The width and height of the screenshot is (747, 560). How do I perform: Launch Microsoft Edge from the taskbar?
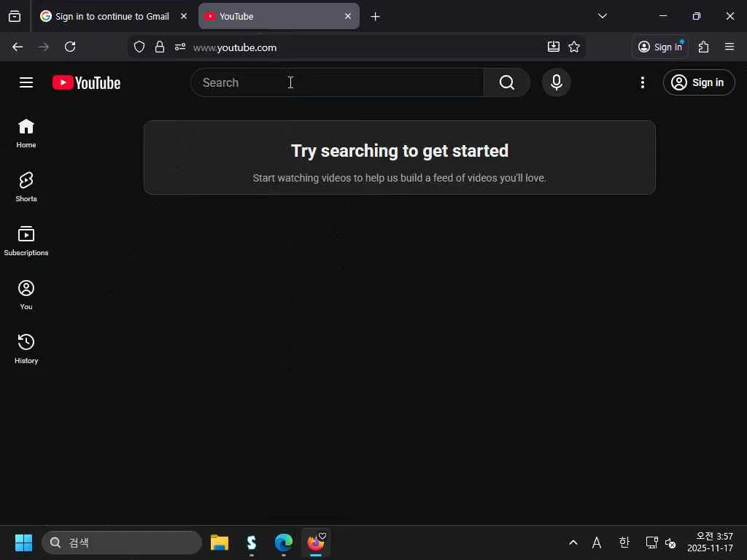click(x=284, y=542)
